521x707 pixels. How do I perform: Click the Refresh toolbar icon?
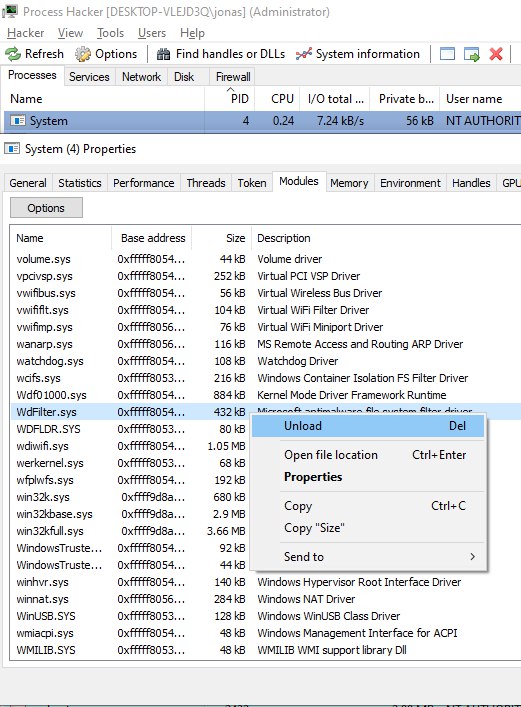[x=13, y=54]
